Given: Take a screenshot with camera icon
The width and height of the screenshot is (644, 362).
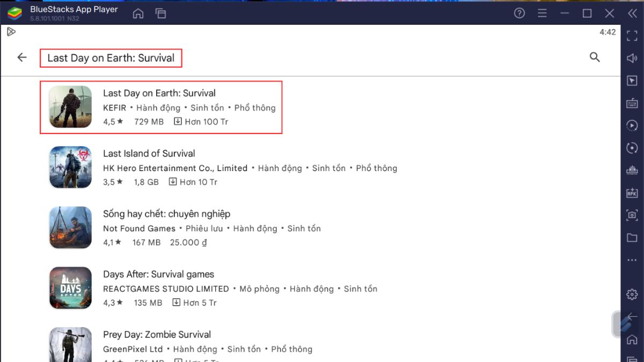Looking at the screenshot, I should click(632, 215).
